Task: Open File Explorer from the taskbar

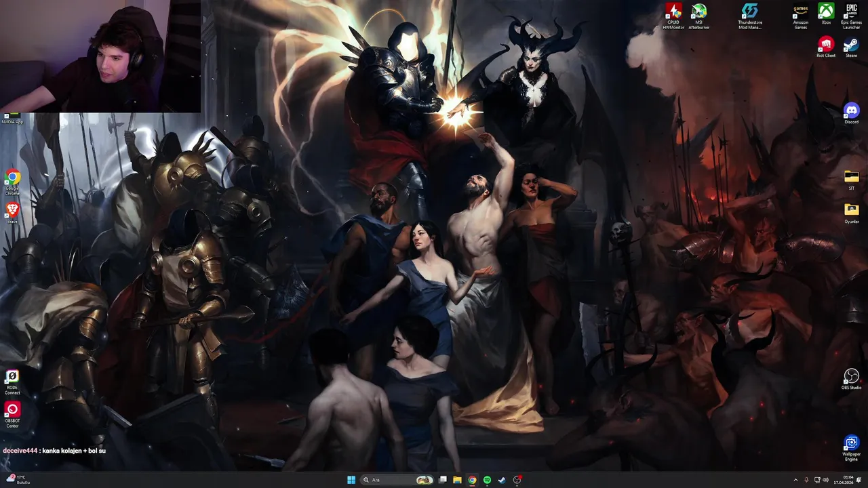Action: 458,480
